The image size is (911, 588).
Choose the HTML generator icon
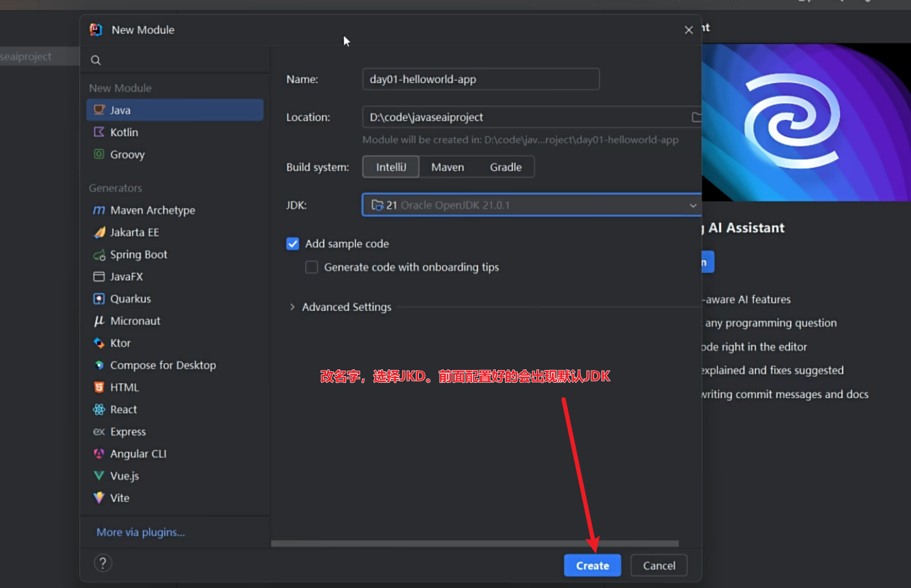point(99,387)
